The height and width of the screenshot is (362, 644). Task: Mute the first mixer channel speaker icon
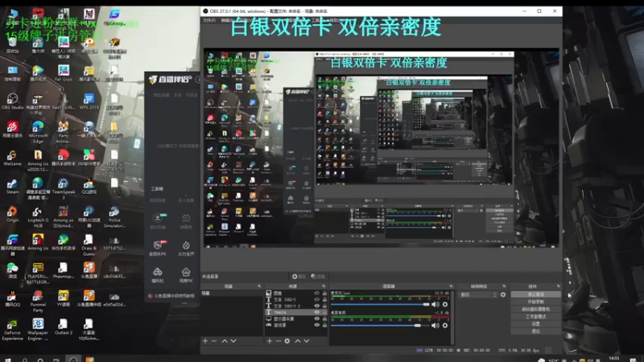[x=436, y=305]
